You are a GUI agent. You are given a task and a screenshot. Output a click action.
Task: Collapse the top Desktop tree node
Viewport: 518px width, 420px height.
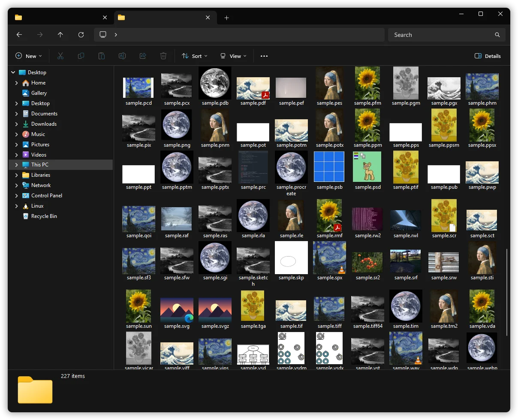pos(13,73)
